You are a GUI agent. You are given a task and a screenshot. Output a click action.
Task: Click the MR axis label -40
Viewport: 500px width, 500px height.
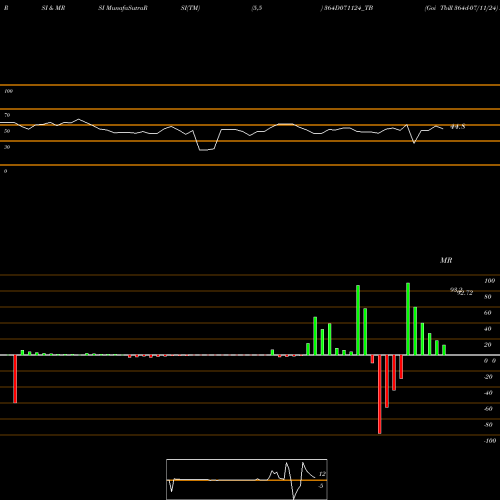pyautogui.click(x=488, y=393)
